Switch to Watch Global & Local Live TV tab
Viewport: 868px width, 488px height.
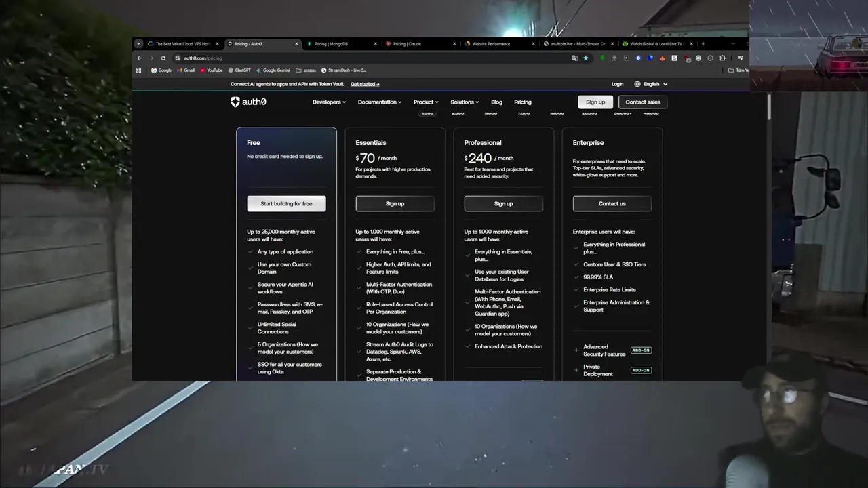[658, 43]
